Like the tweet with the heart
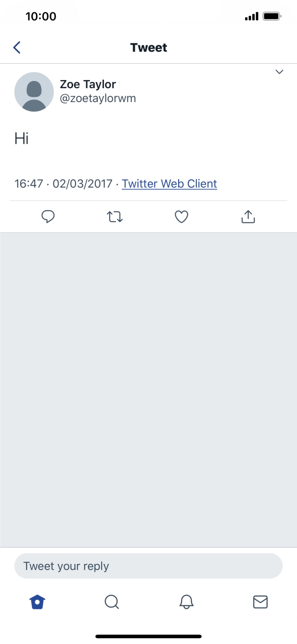This screenshot has height=644, width=297. pos(181,217)
